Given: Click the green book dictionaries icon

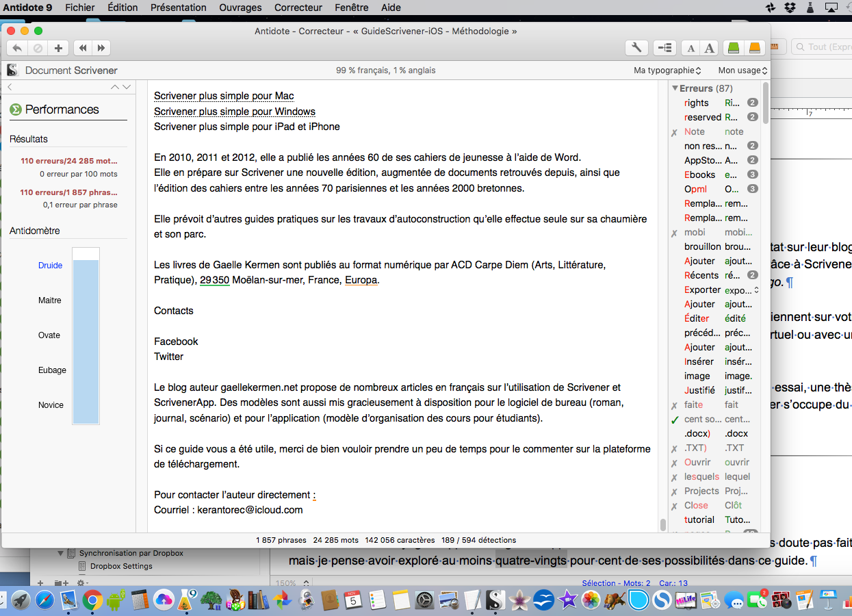Looking at the screenshot, I should point(734,48).
